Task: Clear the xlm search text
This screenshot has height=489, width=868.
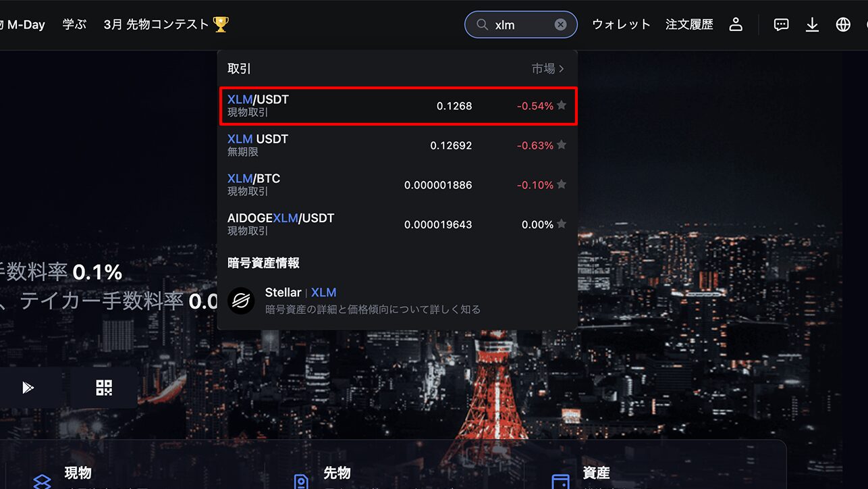Action: [560, 24]
